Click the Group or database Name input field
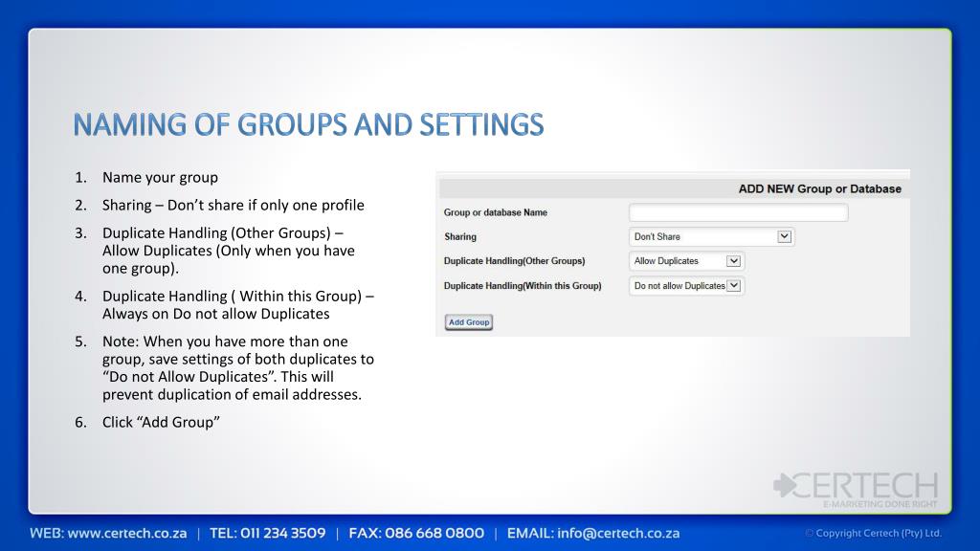The image size is (980, 551). coord(738,212)
